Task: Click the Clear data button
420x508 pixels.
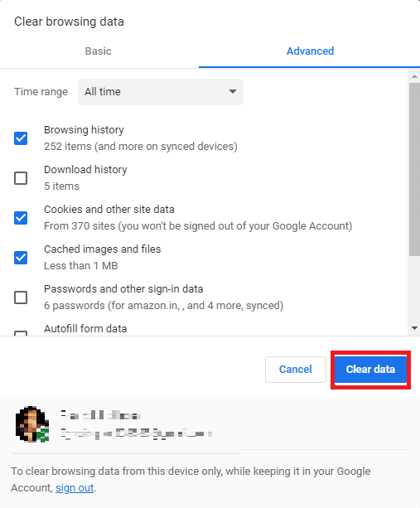Action: (370, 370)
